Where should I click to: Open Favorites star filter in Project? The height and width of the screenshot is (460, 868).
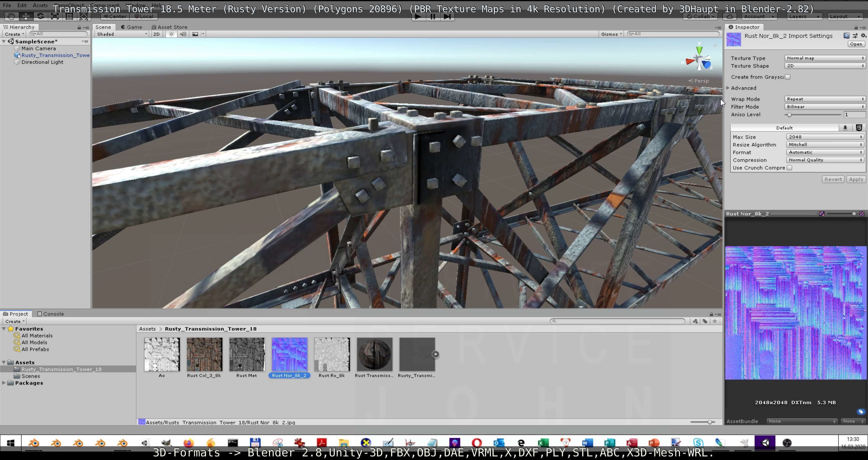click(x=715, y=321)
